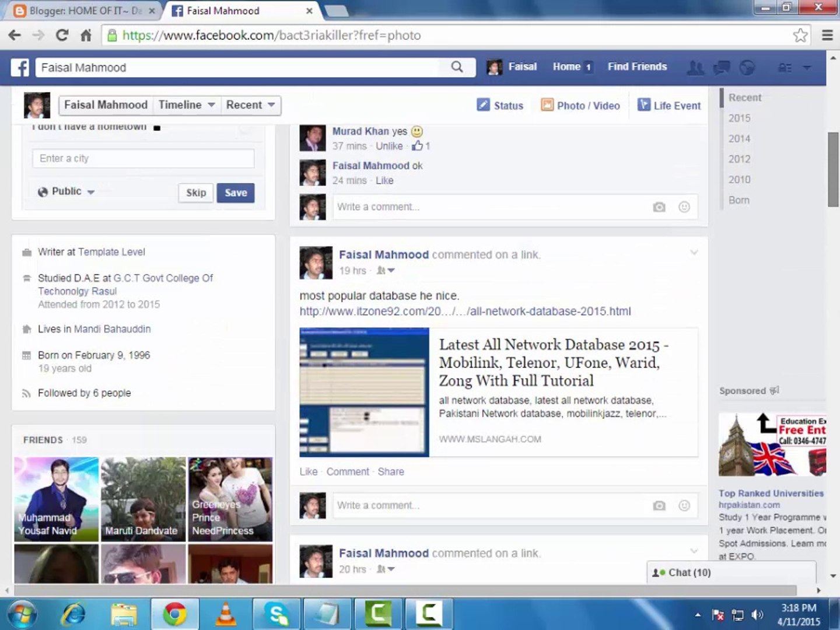
Task: Jump to 2015 in timeline navigation
Action: pos(739,118)
